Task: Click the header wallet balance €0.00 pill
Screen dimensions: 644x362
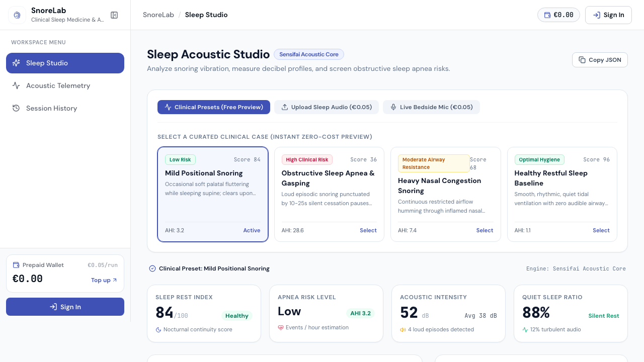Action: click(x=558, y=15)
